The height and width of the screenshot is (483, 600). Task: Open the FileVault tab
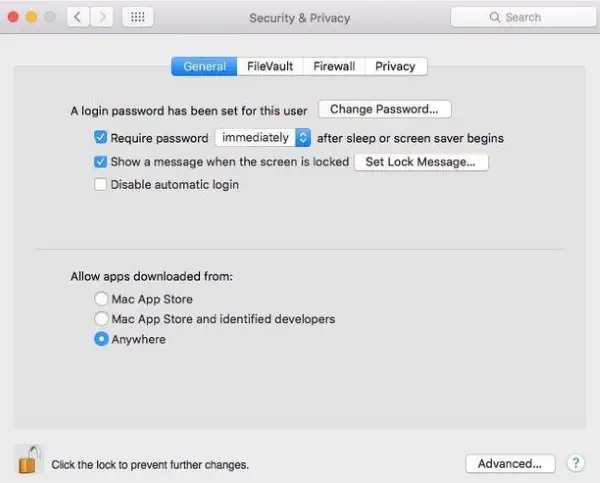(x=270, y=66)
